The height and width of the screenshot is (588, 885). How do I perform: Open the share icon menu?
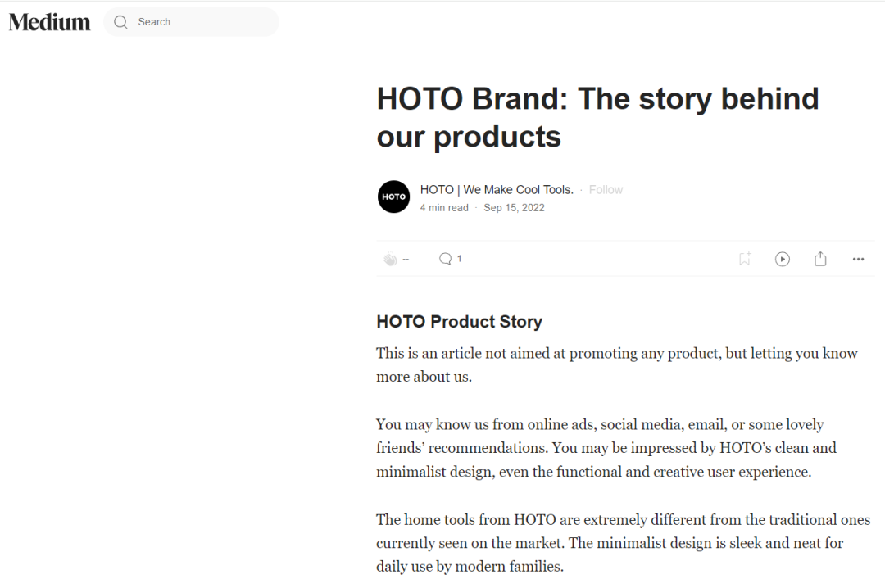820,259
